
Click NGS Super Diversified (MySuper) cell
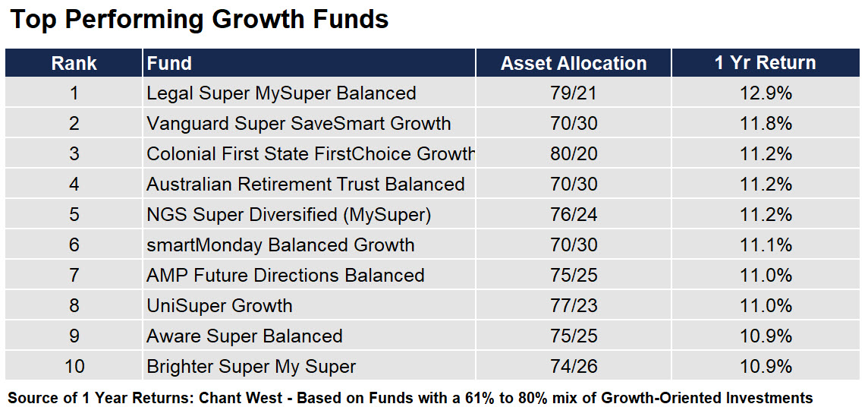coord(309,215)
